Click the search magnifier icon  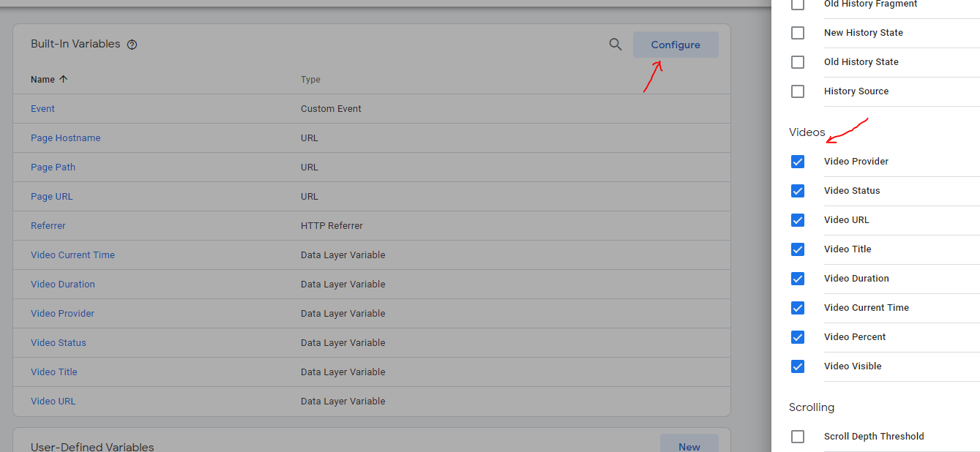click(x=616, y=45)
